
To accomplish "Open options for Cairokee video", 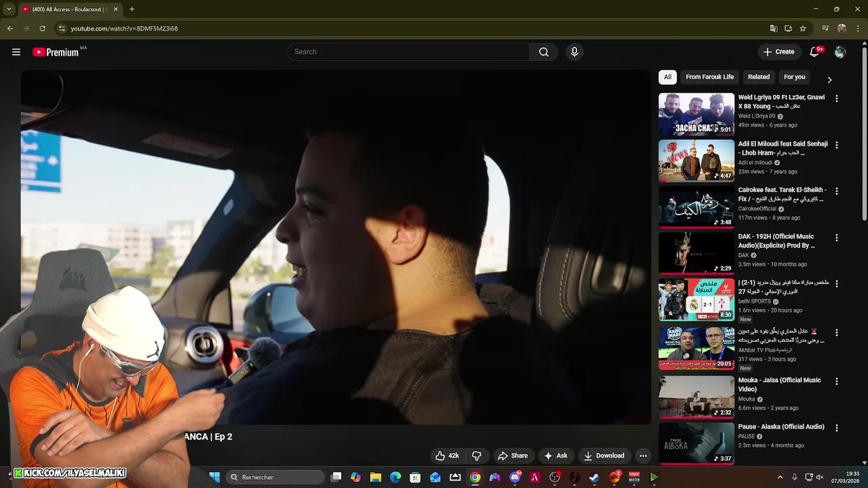I will tap(837, 191).
